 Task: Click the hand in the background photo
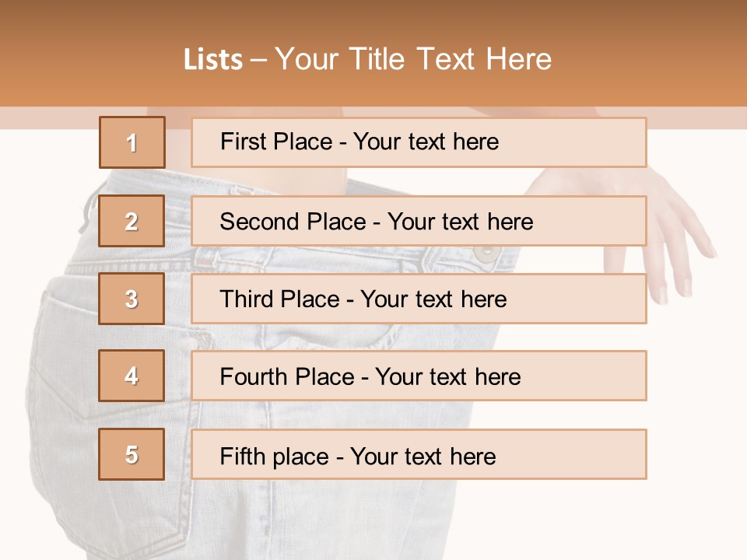click(679, 233)
